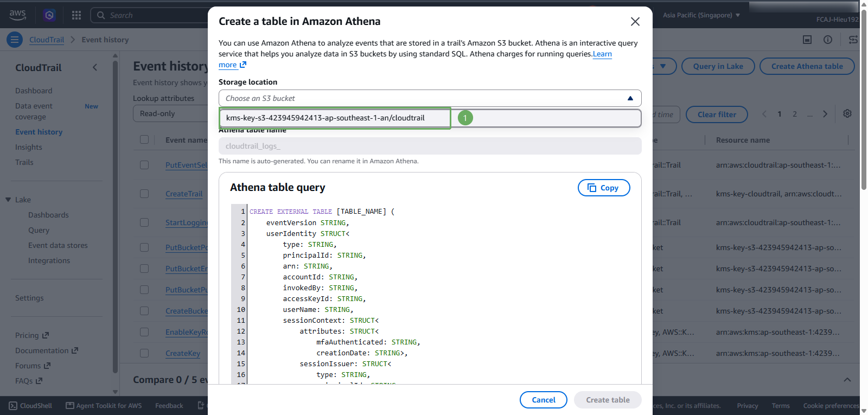Click the AWS logo home icon
The image size is (868, 415).
tap(17, 15)
